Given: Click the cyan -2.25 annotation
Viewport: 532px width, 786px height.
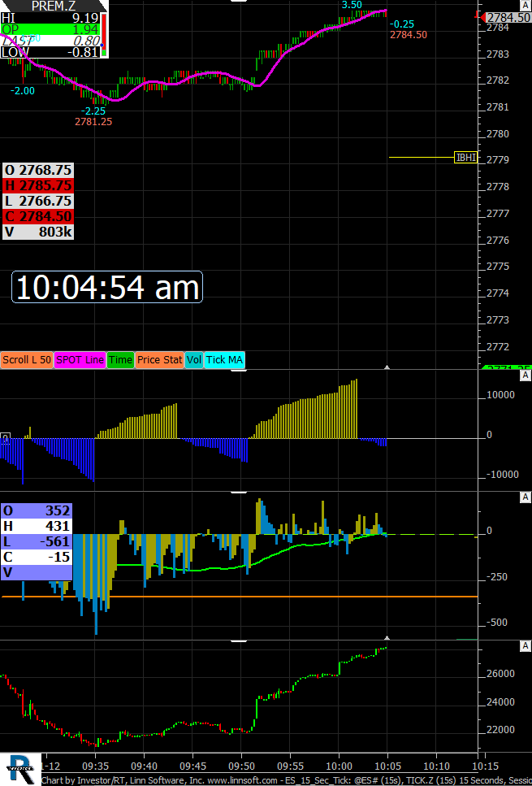Looking at the screenshot, I should point(93,111).
